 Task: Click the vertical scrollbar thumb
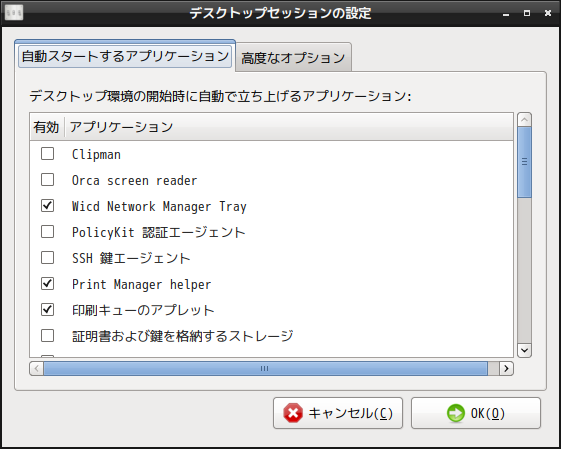pos(525,162)
